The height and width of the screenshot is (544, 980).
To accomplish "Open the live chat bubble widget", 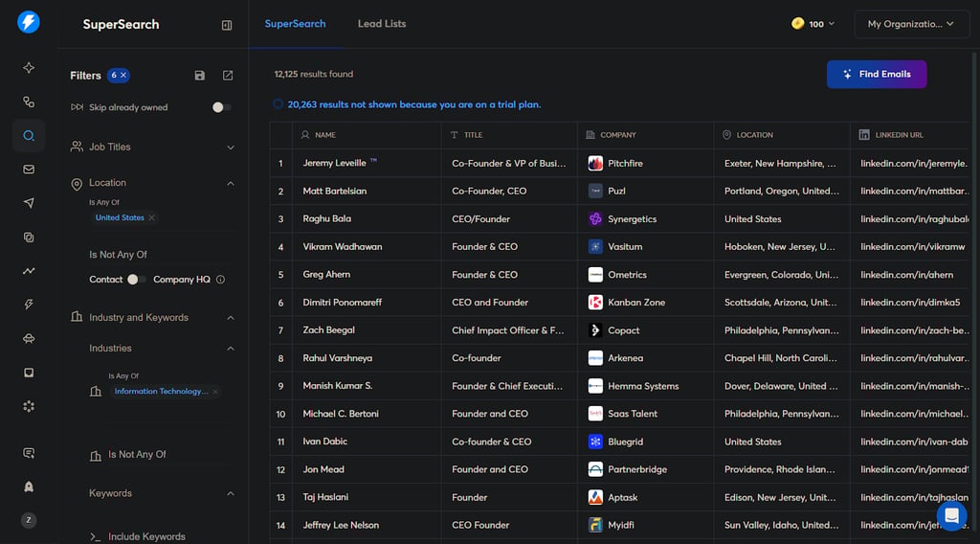I will click(951, 515).
